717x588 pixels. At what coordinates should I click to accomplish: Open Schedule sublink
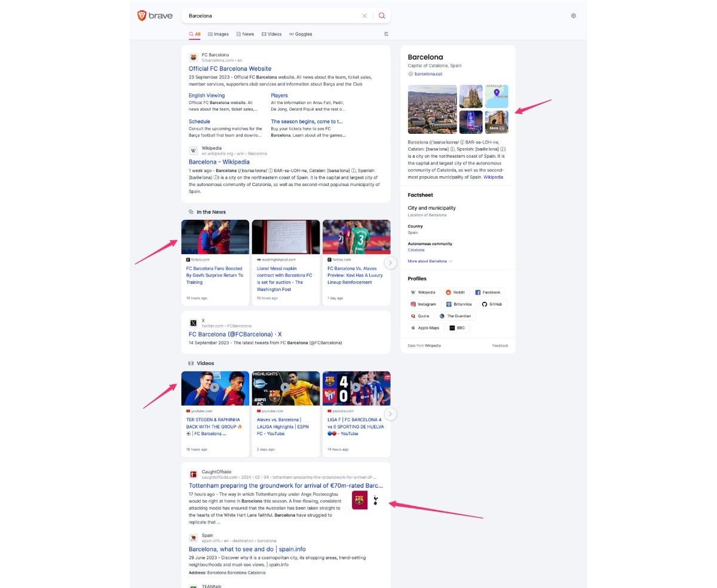[x=200, y=121]
